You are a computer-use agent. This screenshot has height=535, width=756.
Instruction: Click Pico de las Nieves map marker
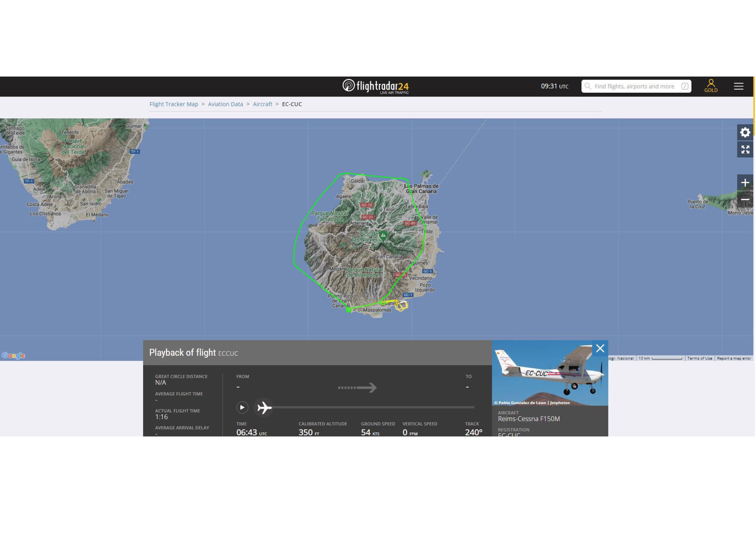(x=383, y=235)
